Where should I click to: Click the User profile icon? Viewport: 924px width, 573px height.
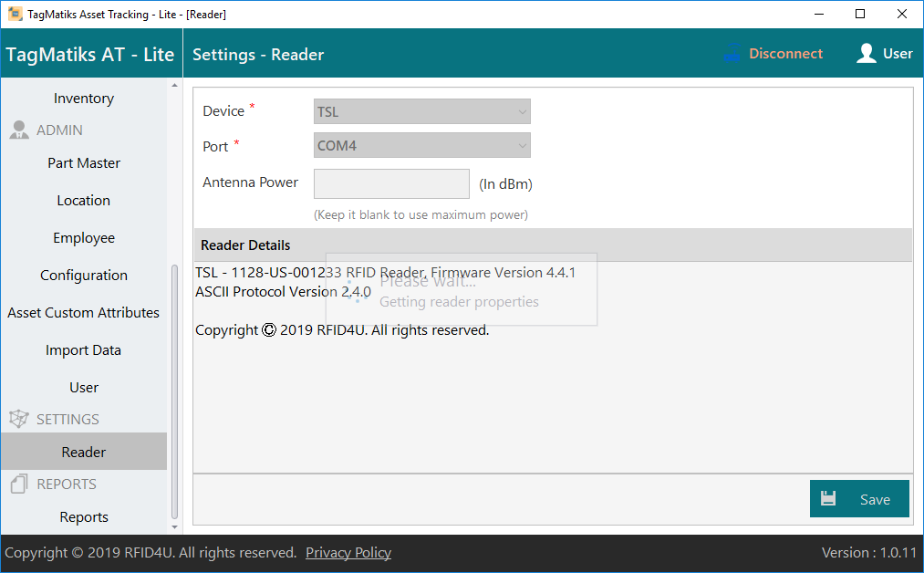click(866, 54)
